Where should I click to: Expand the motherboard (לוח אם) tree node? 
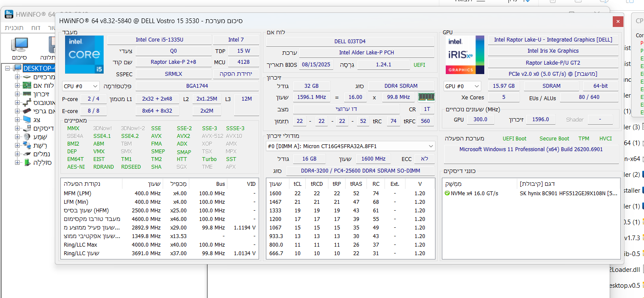(x=17, y=86)
